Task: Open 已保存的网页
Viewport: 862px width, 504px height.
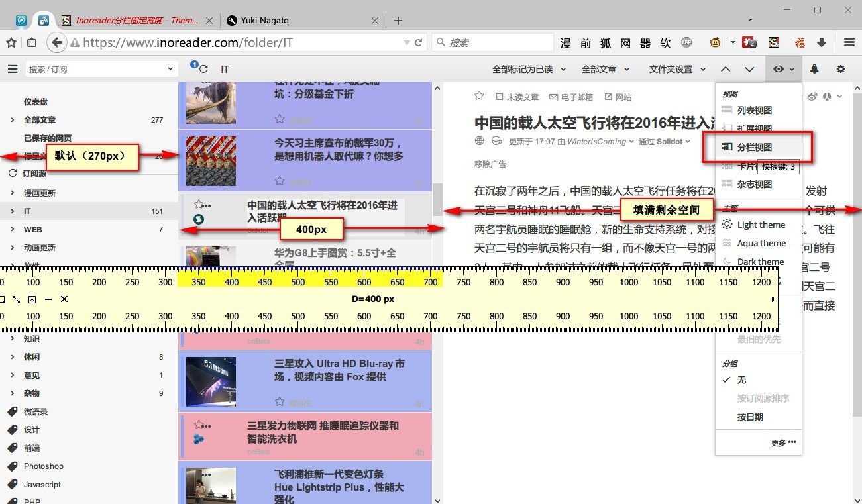Action: [x=48, y=138]
